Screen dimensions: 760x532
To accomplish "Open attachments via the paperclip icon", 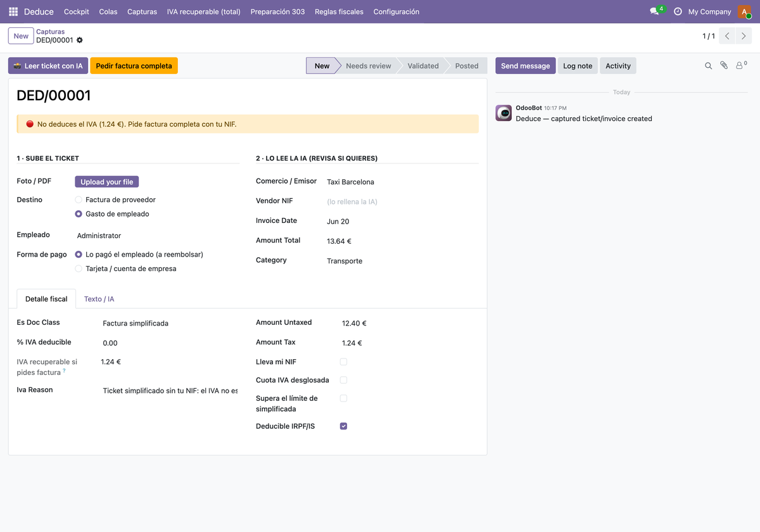I will 724,66.
